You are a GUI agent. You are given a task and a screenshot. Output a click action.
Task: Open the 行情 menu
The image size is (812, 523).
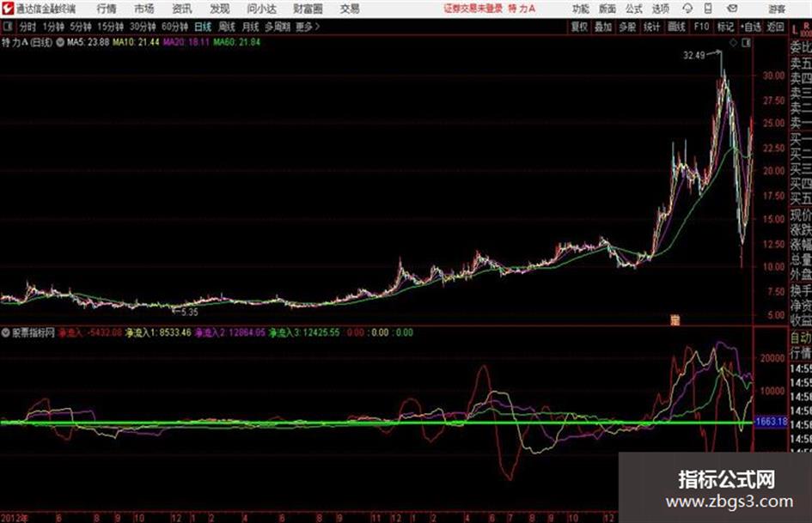pyautogui.click(x=107, y=9)
